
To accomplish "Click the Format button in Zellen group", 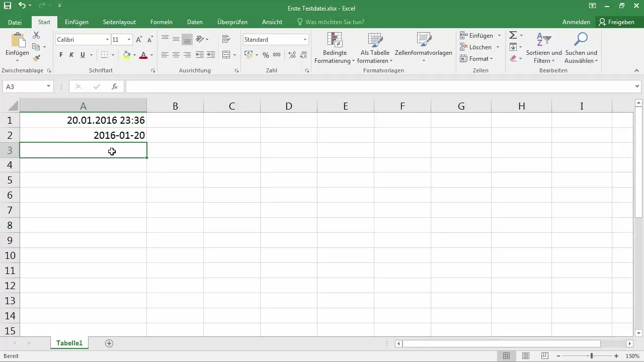I will coord(476,59).
